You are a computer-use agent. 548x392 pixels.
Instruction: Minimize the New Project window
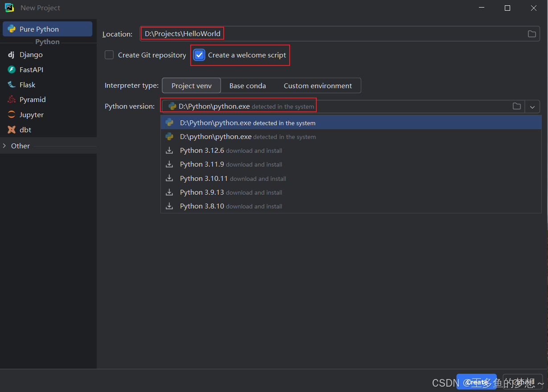[x=481, y=8]
